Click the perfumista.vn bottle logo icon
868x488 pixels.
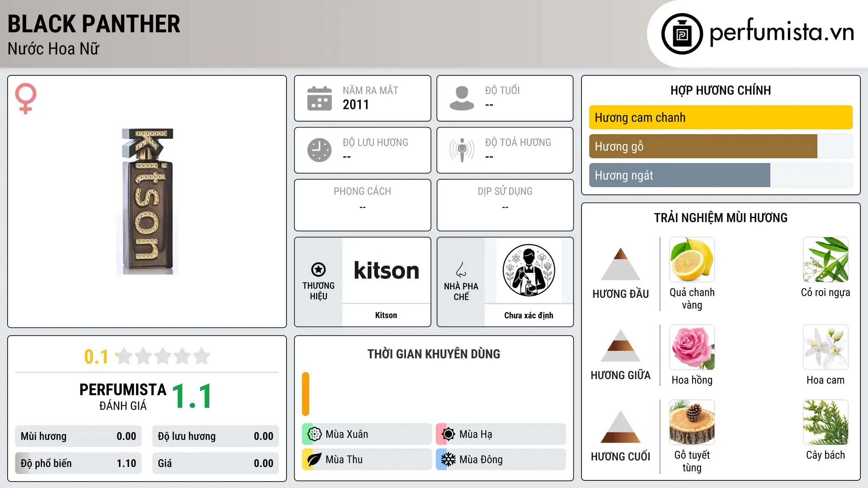(682, 34)
